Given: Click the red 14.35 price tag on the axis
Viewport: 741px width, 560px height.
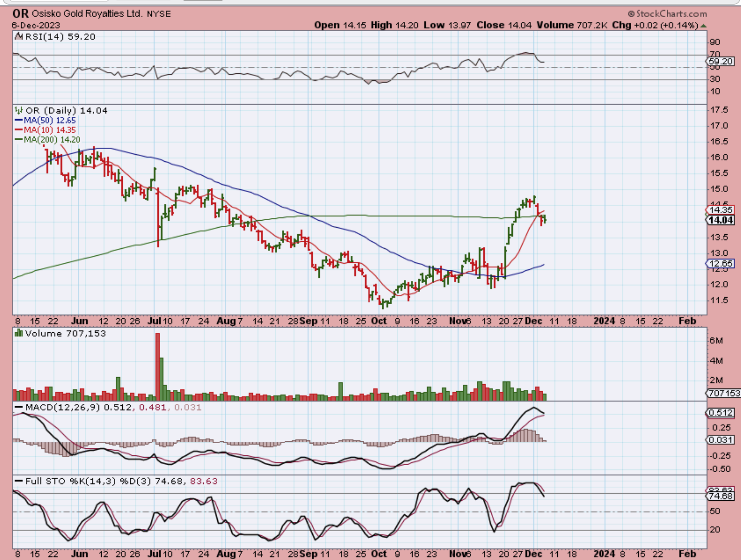Looking at the screenshot, I should 720,210.
